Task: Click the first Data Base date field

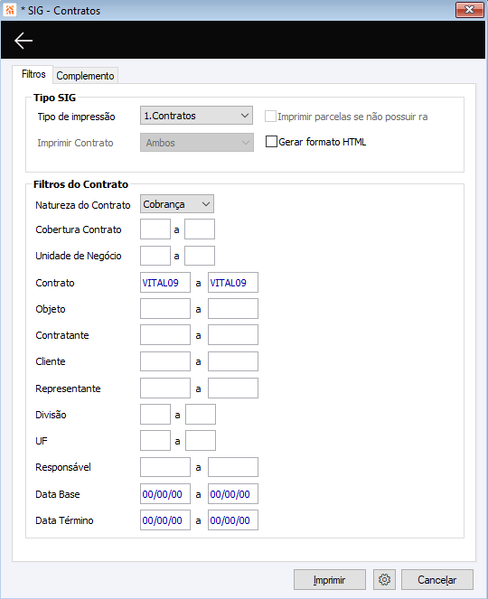Action: pyautogui.click(x=165, y=494)
